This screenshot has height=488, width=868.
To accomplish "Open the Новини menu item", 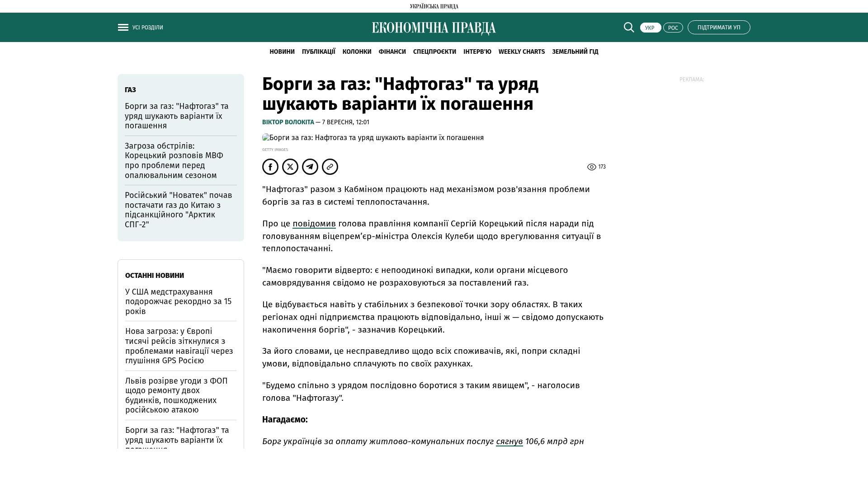I will pos(282,52).
